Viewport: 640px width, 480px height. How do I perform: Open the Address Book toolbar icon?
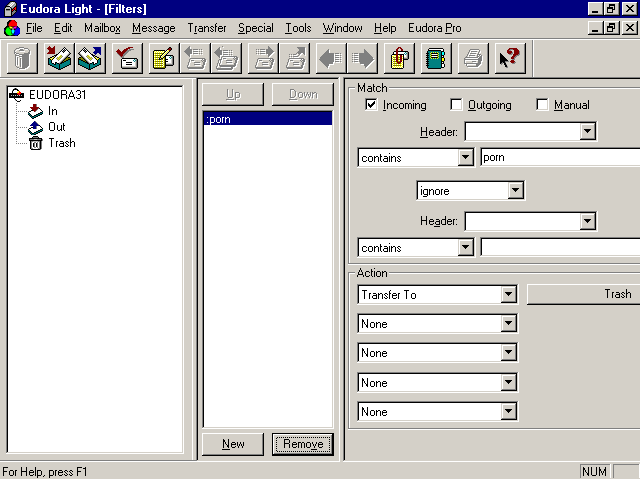pyautogui.click(x=436, y=58)
